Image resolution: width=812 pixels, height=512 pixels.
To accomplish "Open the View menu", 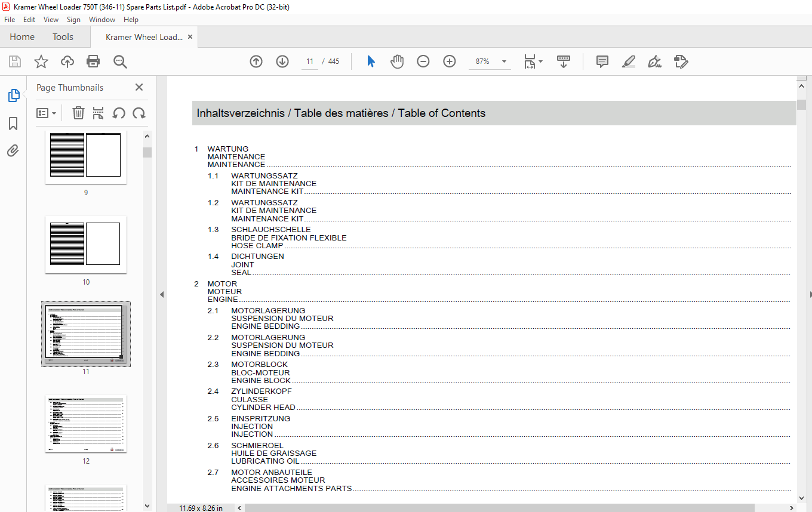I will (51, 20).
